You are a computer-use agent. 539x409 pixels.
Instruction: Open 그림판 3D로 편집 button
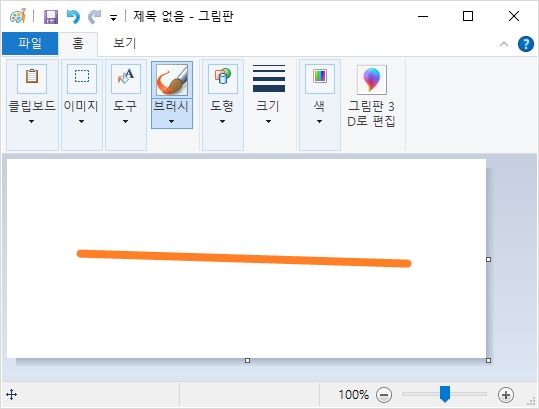[372, 97]
